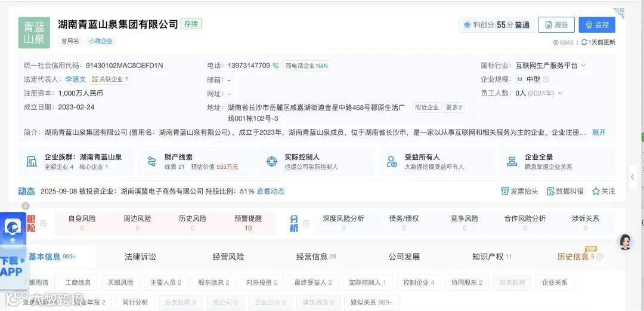Switch to 经营信息 29 tab

coord(316,257)
